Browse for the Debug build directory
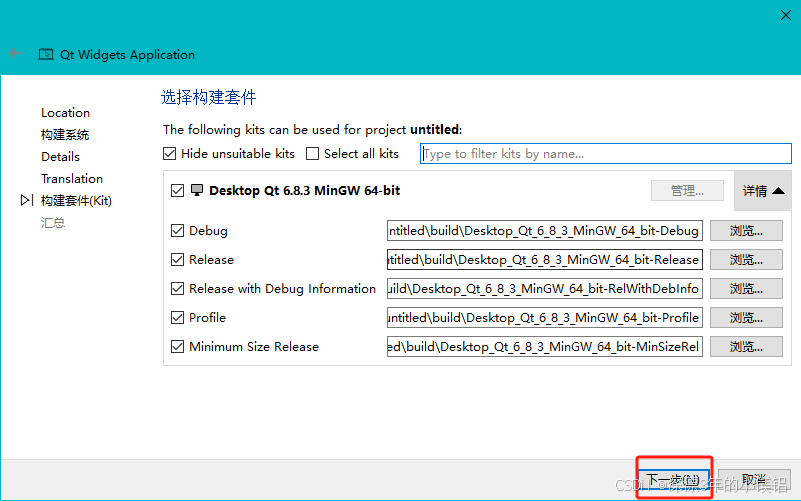 click(746, 231)
